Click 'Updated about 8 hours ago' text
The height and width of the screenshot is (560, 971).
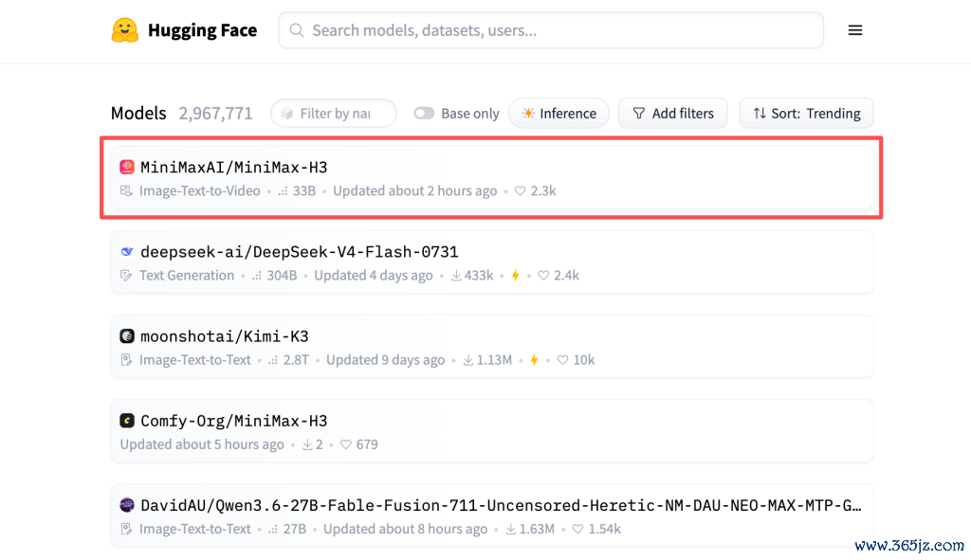click(405, 529)
